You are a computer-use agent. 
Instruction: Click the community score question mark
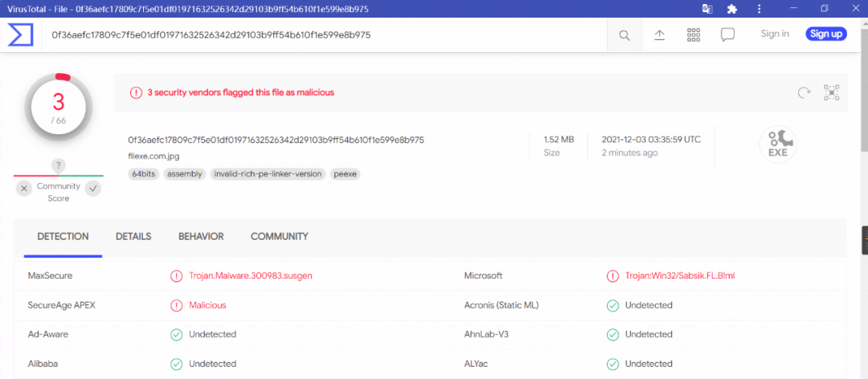tap(58, 165)
